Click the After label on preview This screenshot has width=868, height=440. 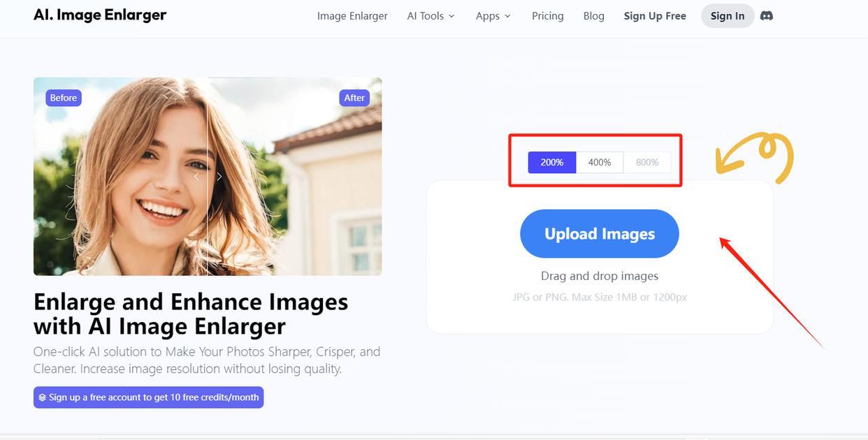(x=354, y=98)
